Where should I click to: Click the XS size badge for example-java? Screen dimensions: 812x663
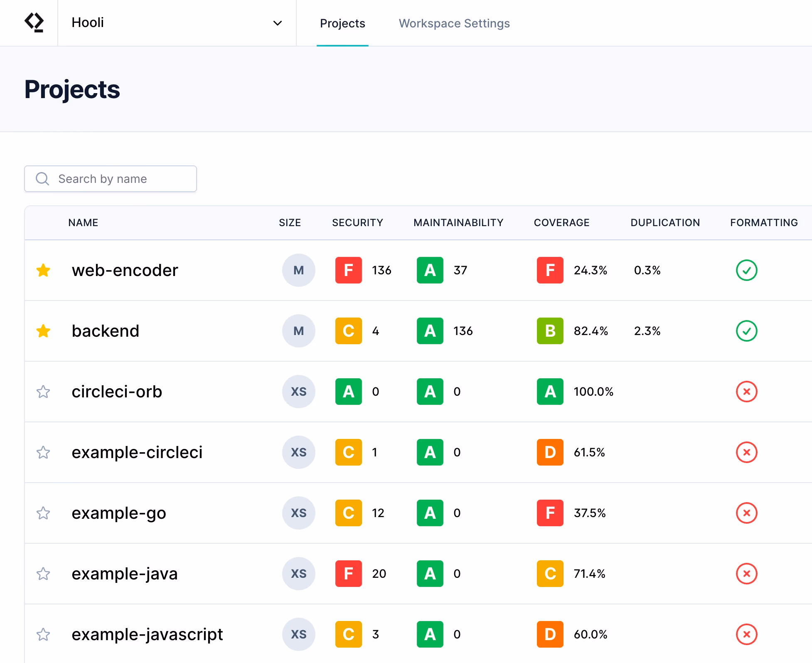[298, 574]
